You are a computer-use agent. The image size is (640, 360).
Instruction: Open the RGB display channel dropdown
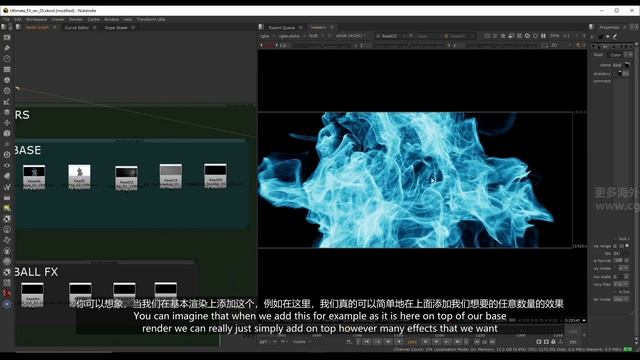(x=316, y=36)
